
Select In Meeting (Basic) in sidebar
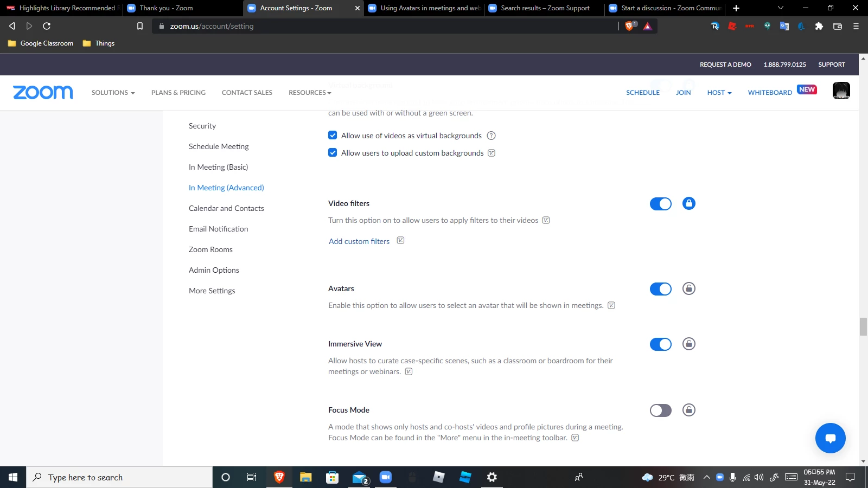point(219,167)
